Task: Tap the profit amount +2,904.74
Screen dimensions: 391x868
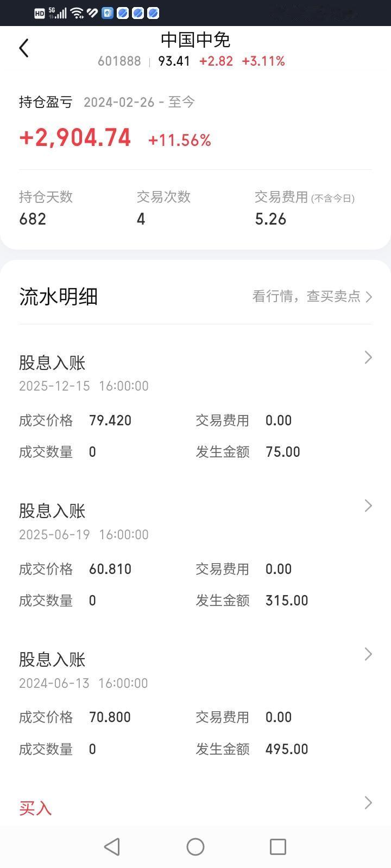Action: [75, 138]
